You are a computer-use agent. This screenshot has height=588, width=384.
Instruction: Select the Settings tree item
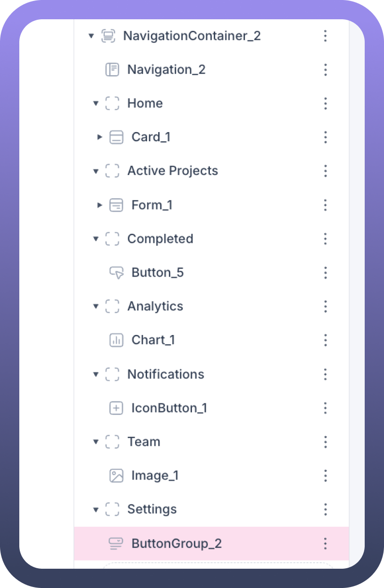151,509
